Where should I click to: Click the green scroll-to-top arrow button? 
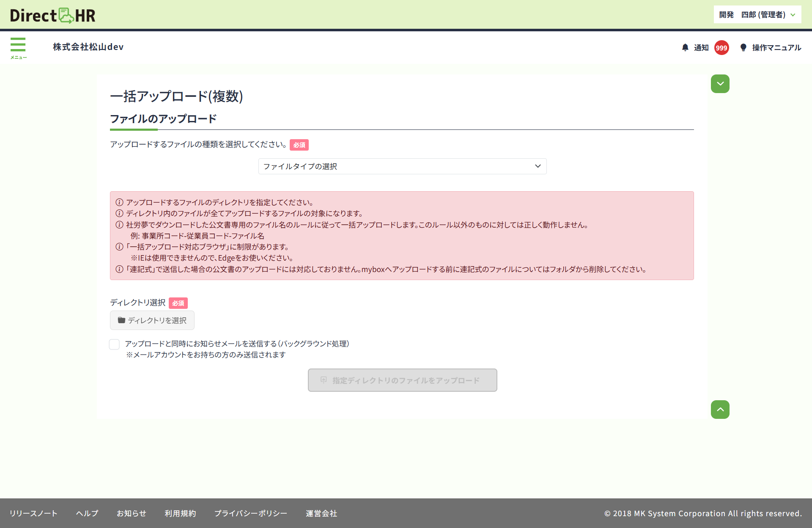pos(720,410)
